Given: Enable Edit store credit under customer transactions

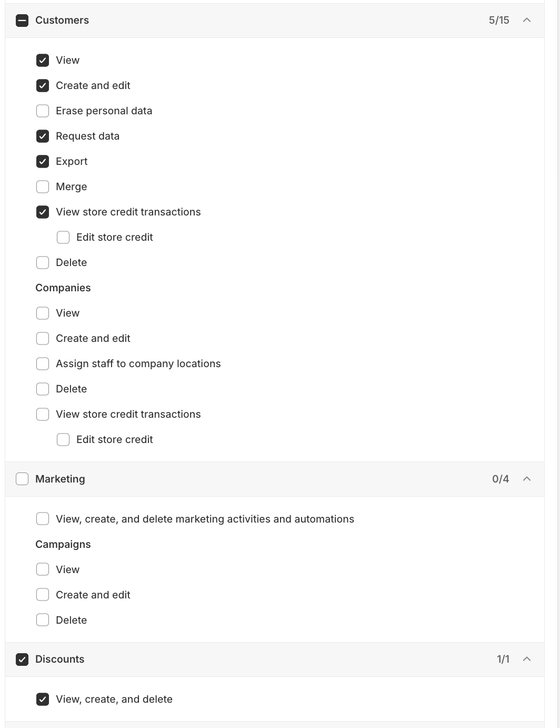Looking at the screenshot, I should pyautogui.click(x=63, y=237).
